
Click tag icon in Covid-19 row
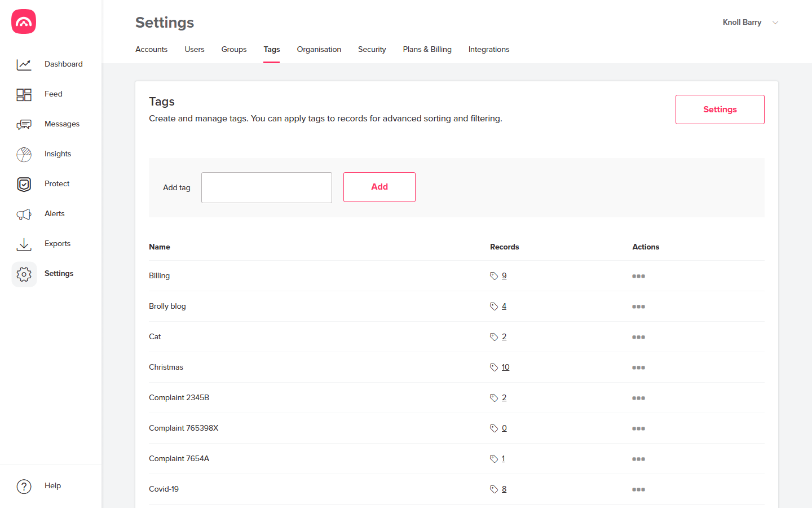494,489
